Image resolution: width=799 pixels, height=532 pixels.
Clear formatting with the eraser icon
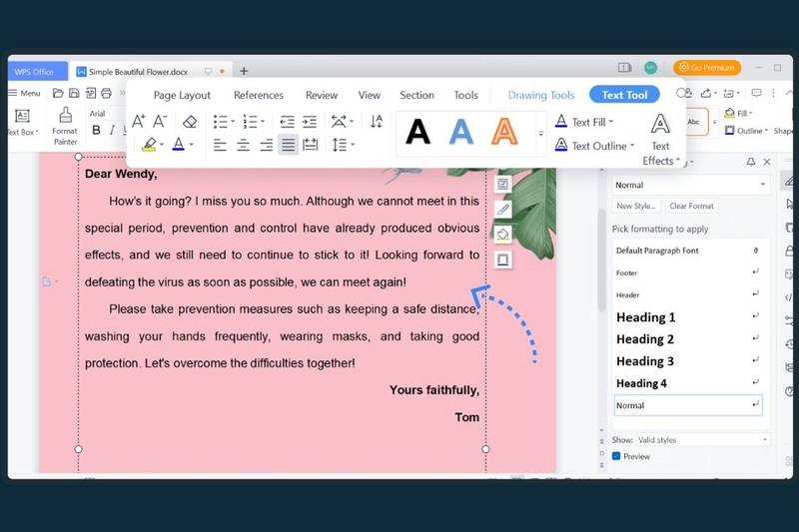pos(190,122)
